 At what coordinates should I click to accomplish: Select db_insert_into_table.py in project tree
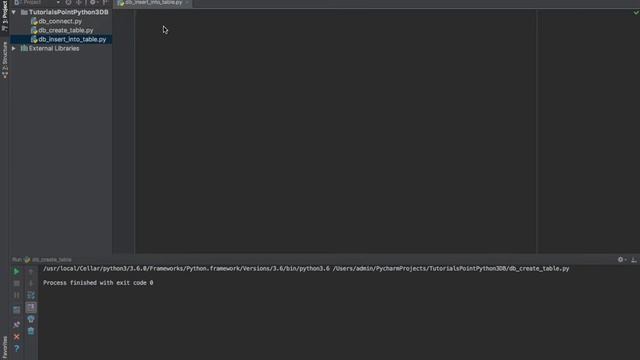tap(72, 40)
